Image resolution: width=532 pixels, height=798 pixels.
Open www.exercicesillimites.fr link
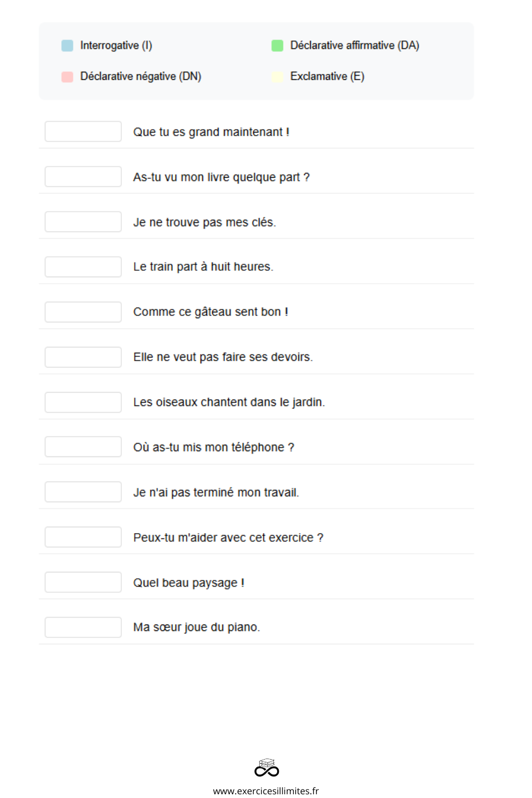point(266,791)
